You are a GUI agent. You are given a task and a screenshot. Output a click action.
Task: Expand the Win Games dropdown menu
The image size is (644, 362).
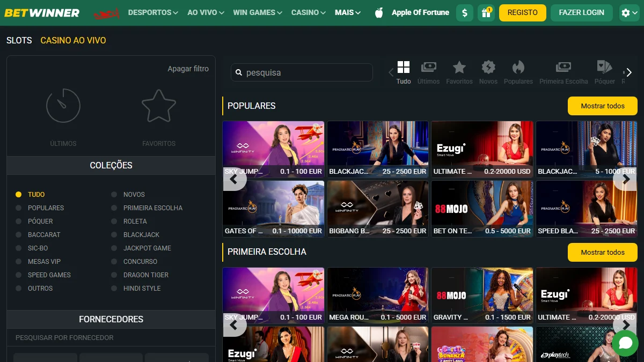(x=258, y=12)
